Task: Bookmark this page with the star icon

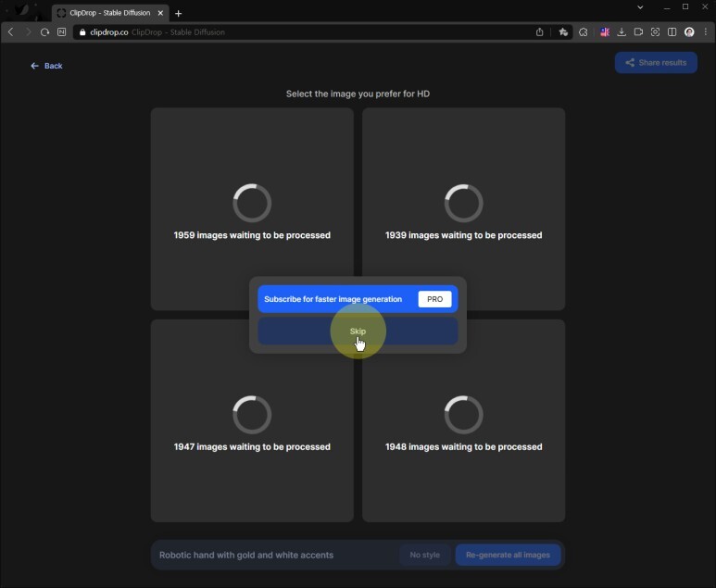Action: [563, 32]
